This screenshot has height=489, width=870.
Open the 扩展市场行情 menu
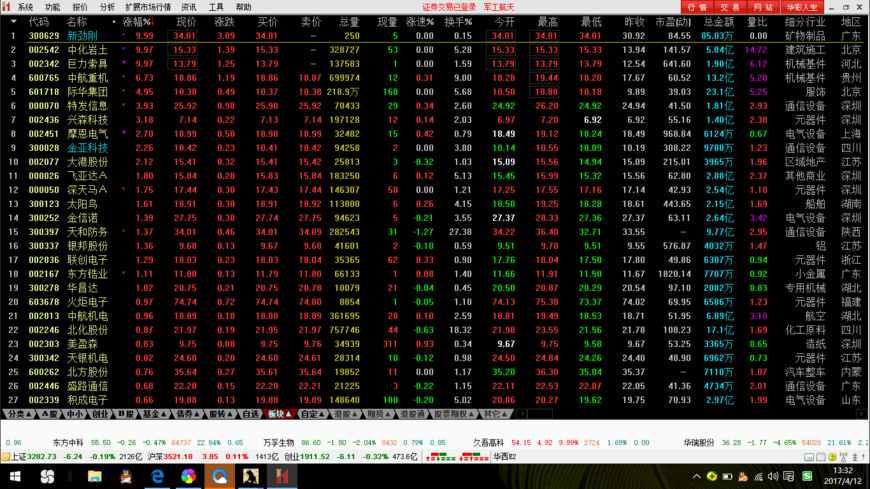tap(148, 7)
